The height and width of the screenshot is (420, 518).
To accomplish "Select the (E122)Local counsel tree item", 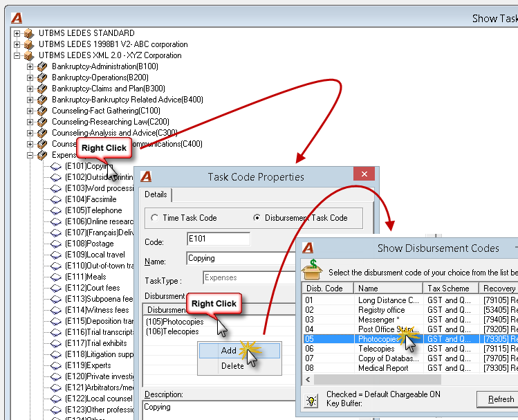I will click(99, 399).
